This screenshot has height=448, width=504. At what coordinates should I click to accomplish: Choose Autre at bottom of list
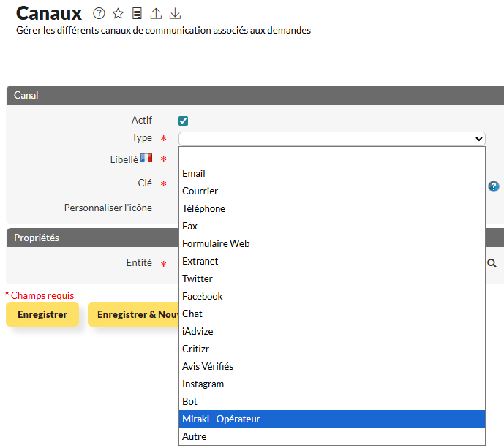tap(195, 436)
